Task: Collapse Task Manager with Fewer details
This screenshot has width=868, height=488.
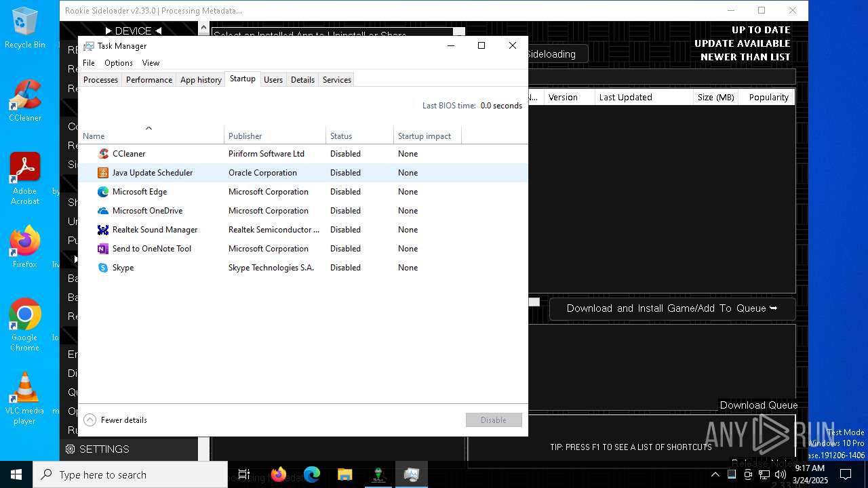Action: [x=115, y=420]
